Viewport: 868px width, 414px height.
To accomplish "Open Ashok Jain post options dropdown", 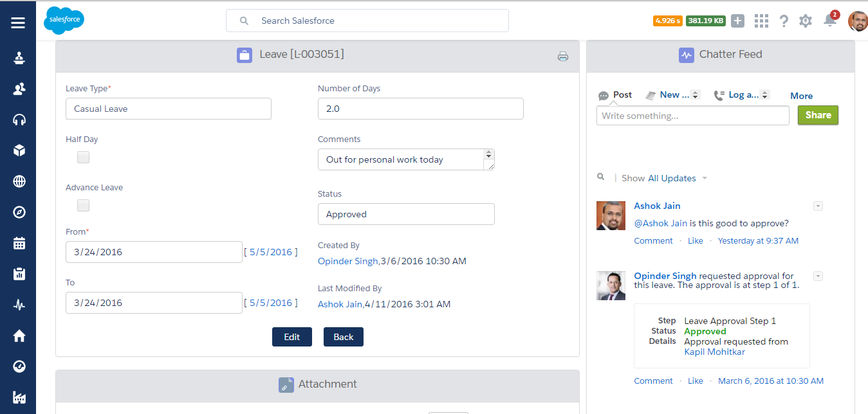I will click(x=818, y=206).
